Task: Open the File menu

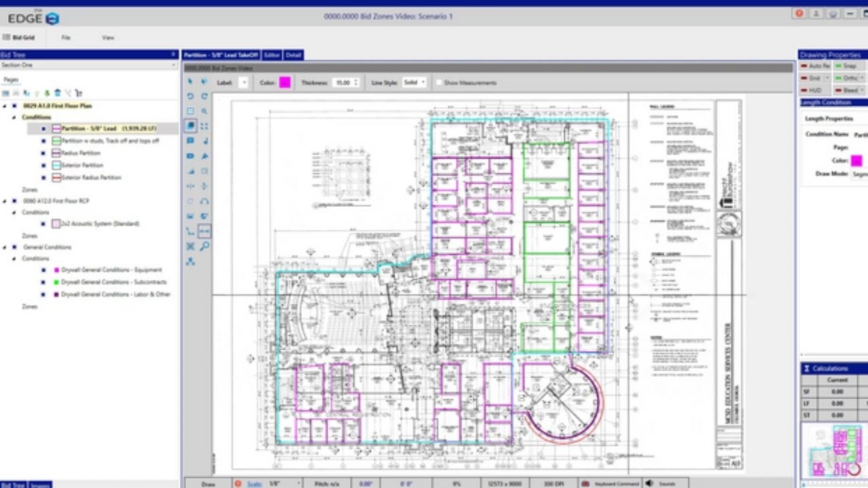Action: [x=66, y=37]
